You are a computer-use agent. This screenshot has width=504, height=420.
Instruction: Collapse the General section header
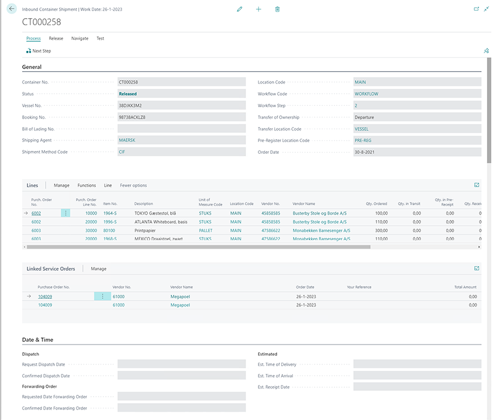(33, 67)
